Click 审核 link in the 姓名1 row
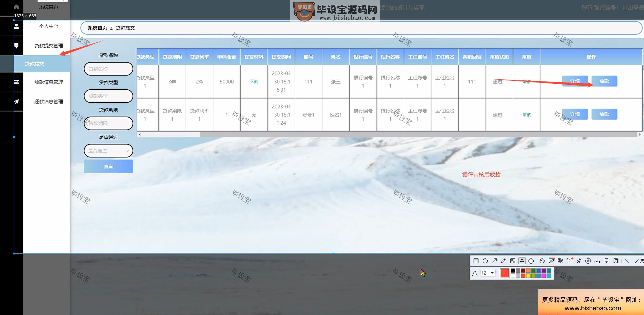Image resolution: width=644 pixels, height=315 pixels. [x=527, y=115]
